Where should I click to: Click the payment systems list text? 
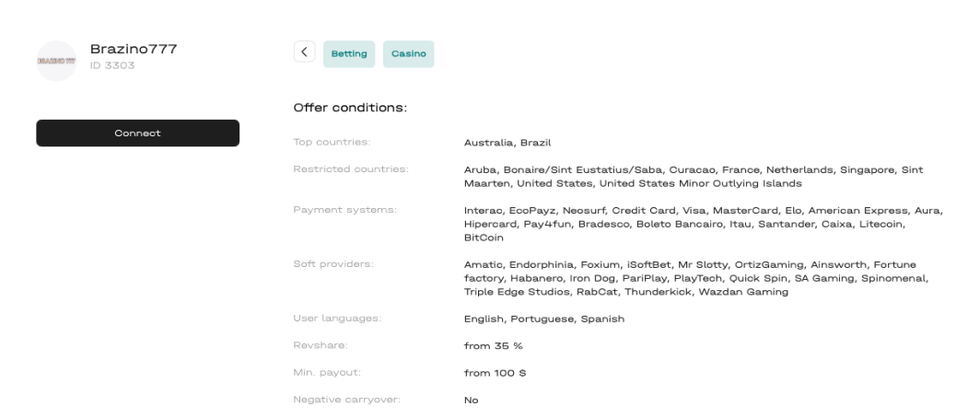[703, 224]
